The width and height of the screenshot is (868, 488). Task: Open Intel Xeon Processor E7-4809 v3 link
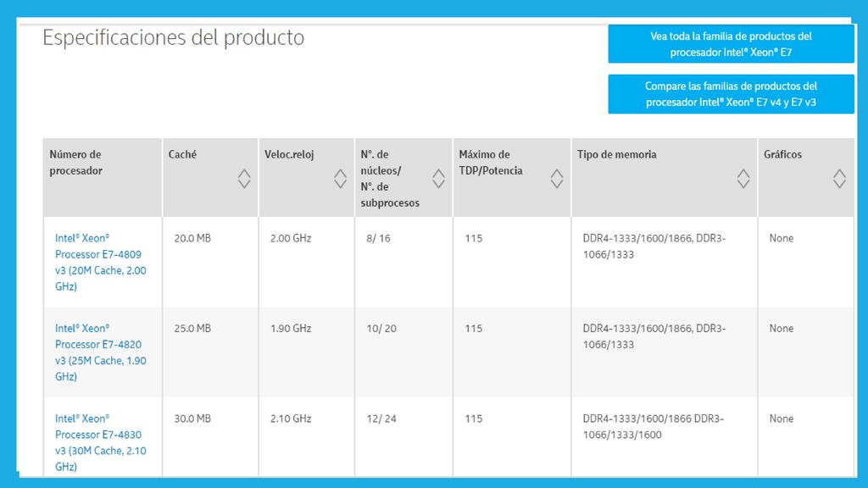click(x=101, y=263)
